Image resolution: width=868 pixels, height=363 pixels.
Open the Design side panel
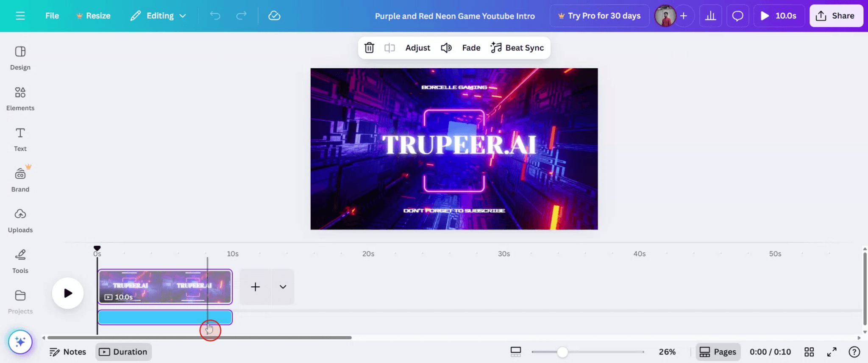20,58
